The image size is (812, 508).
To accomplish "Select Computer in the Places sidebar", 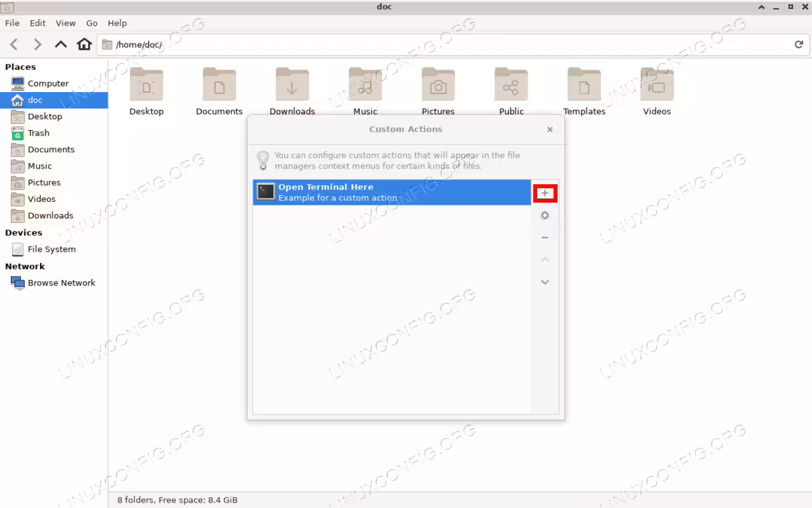I will click(x=54, y=83).
